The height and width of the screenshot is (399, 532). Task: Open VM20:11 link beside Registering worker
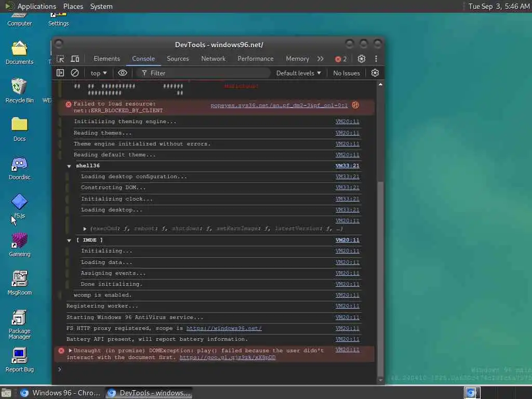(x=347, y=305)
